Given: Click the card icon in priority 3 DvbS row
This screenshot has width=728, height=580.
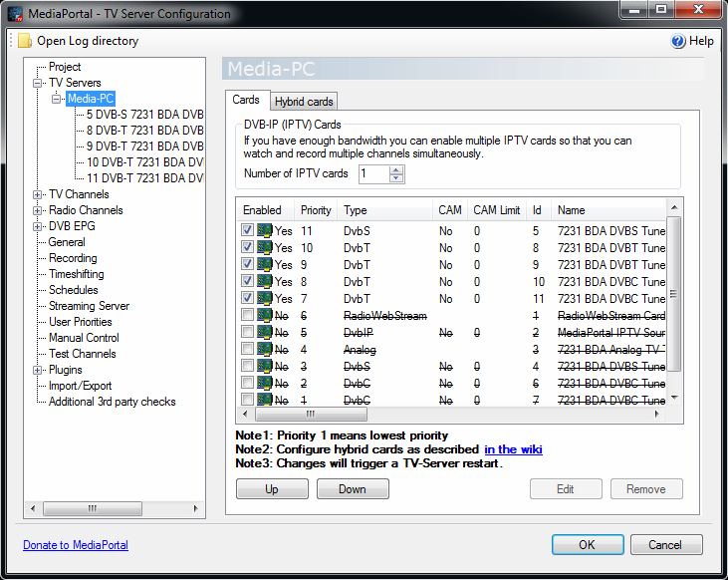Looking at the screenshot, I should coord(265,366).
